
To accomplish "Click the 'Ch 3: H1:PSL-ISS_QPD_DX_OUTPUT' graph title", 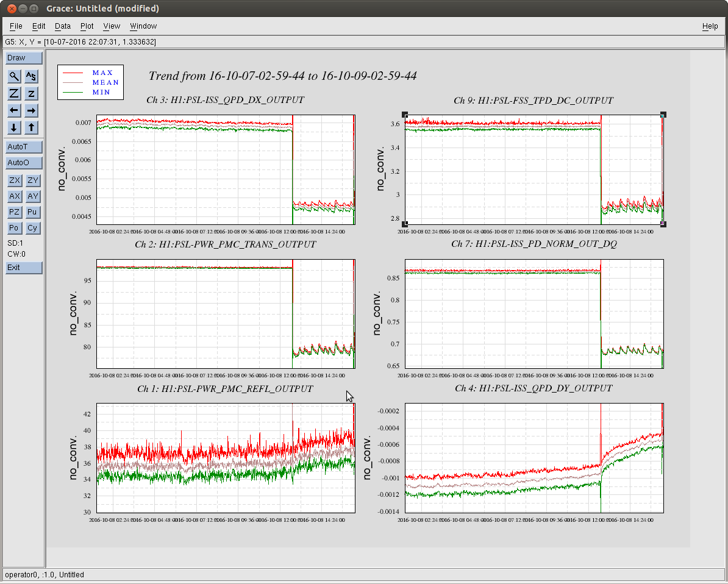I will [x=225, y=100].
